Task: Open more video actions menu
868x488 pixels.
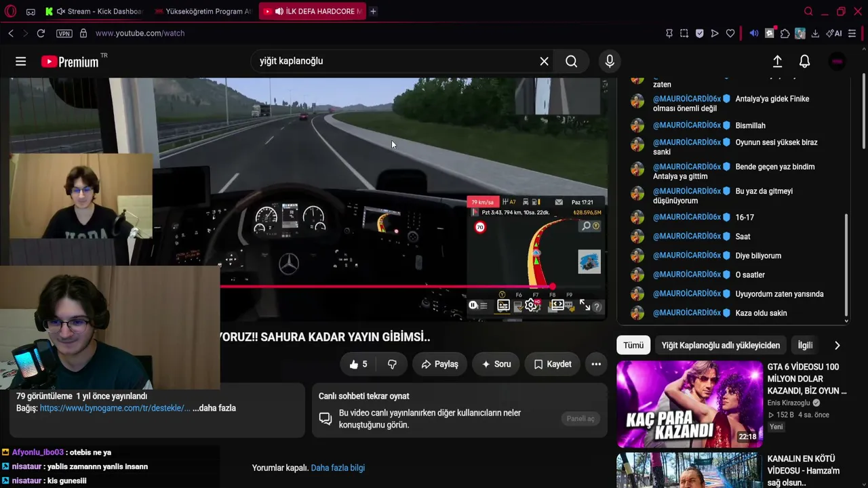Action: [x=596, y=364]
